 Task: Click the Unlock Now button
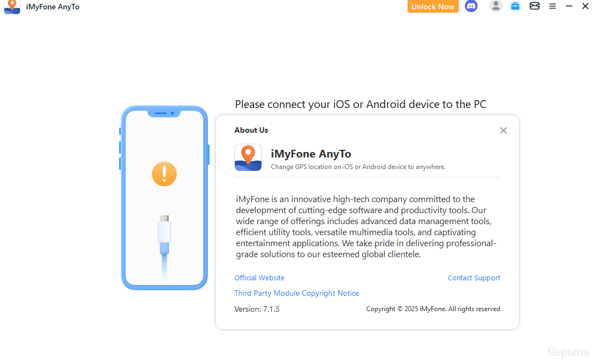pos(433,7)
